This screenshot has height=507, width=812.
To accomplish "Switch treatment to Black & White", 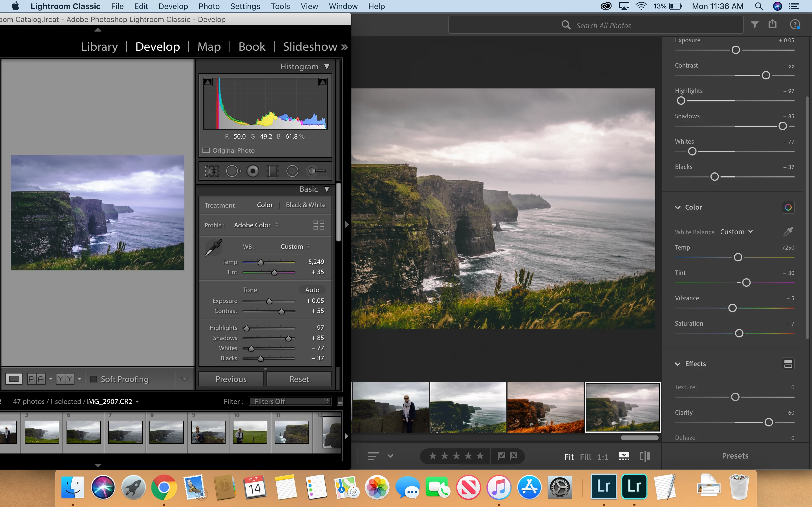I will 305,205.
